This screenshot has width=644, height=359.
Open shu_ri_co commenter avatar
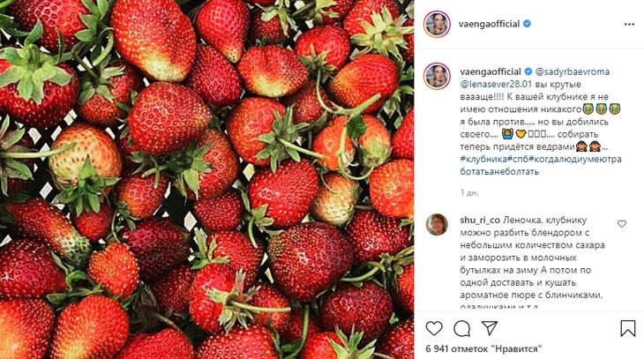[437, 224]
